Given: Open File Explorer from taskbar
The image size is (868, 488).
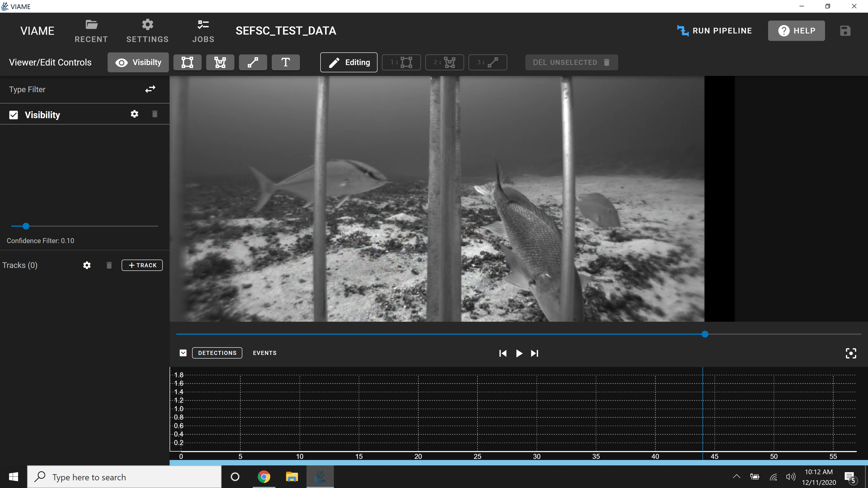Looking at the screenshot, I should tap(292, 477).
